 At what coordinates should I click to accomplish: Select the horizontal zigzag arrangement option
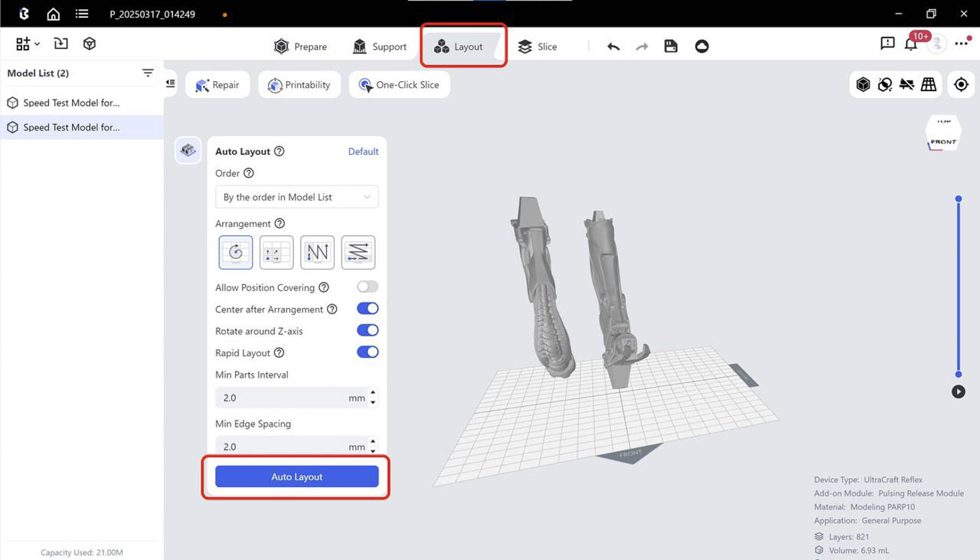pyautogui.click(x=358, y=252)
